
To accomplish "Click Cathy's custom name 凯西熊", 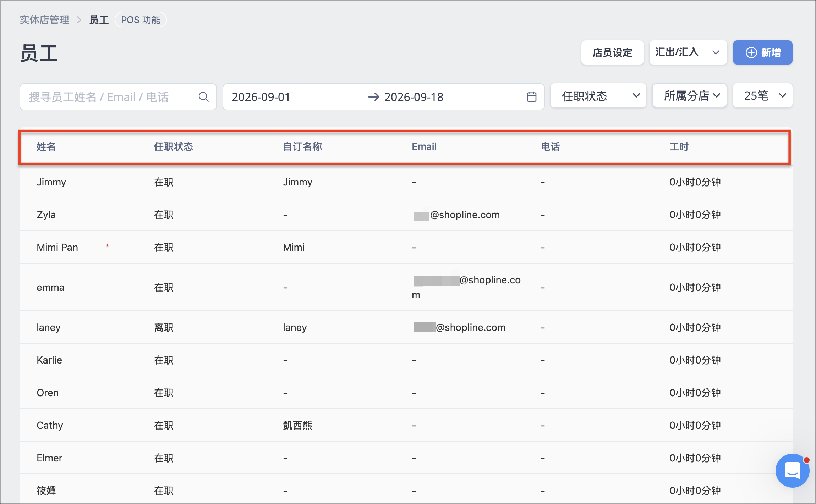I will pyautogui.click(x=297, y=425).
